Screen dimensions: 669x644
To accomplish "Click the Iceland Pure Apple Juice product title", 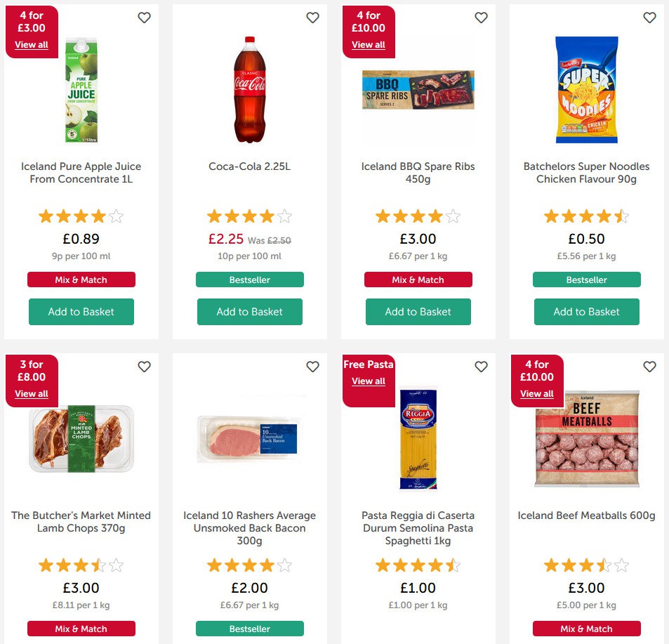I will (81, 173).
